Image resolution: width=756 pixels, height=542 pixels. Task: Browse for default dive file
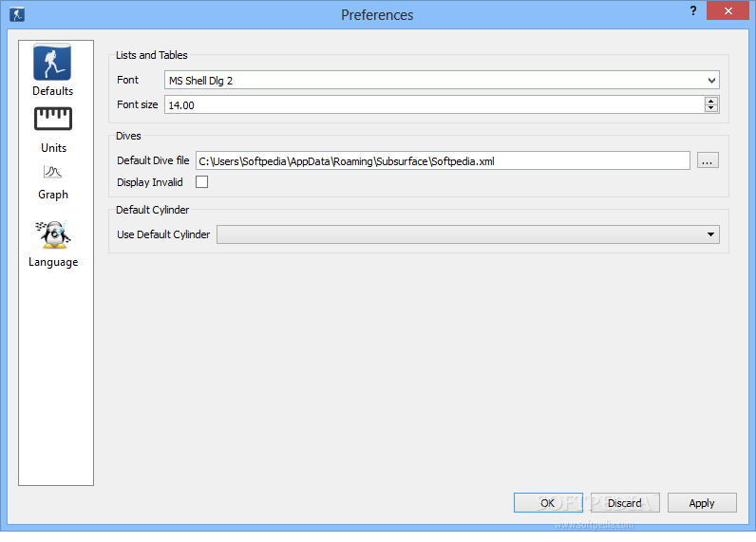point(708,161)
